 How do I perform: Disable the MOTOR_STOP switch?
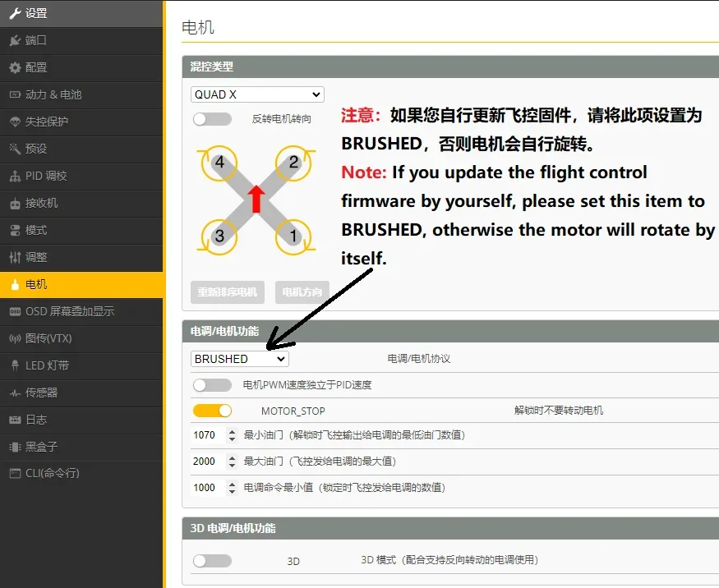(212, 411)
